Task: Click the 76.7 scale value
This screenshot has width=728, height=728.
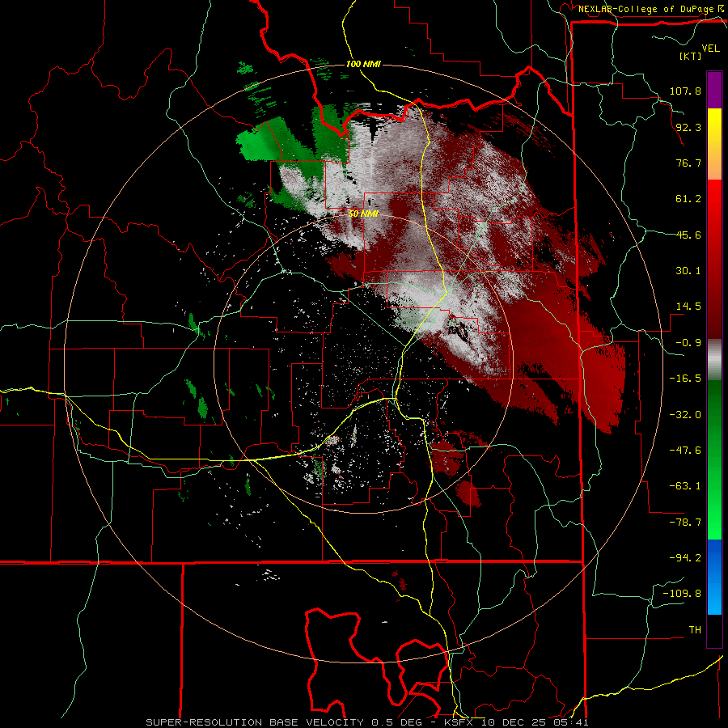Action: coord(688,163)
